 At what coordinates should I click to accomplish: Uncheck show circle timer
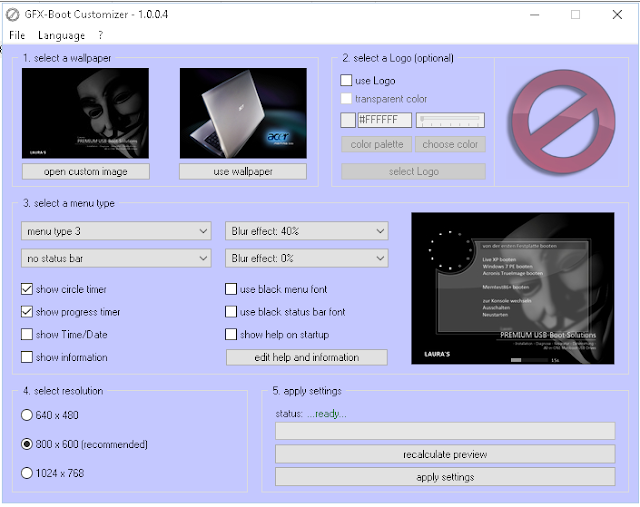[x=27, y=289]
